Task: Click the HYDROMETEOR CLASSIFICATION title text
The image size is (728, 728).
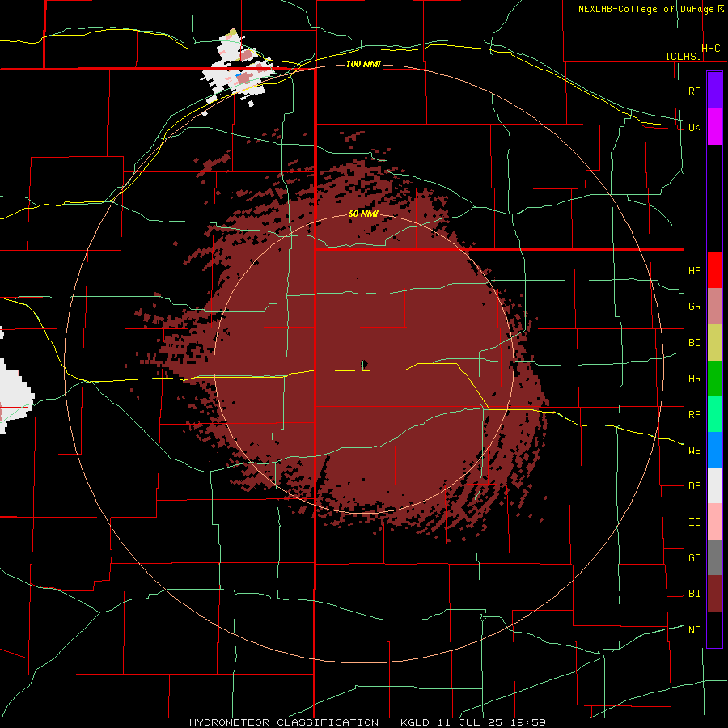Action: 284,722
